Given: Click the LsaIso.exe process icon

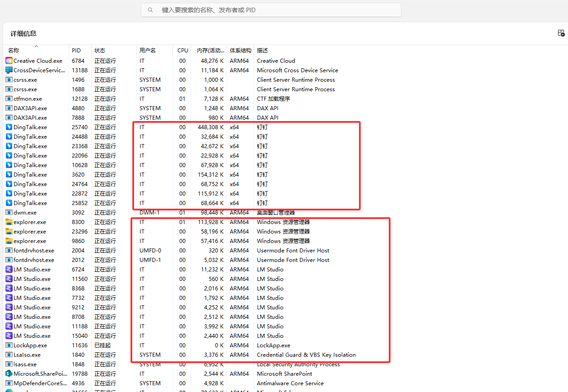Looking at the screenshot, I should 9,355.
